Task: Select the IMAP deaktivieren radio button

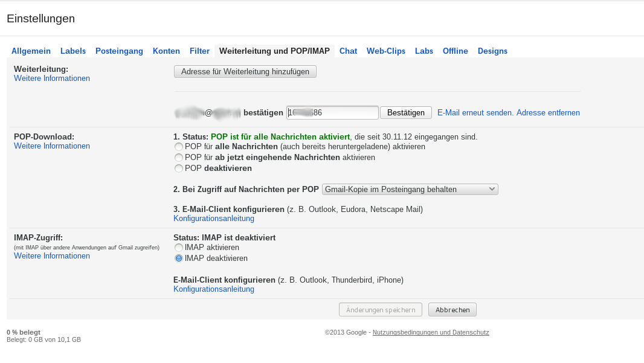Action: click(178, 259)
